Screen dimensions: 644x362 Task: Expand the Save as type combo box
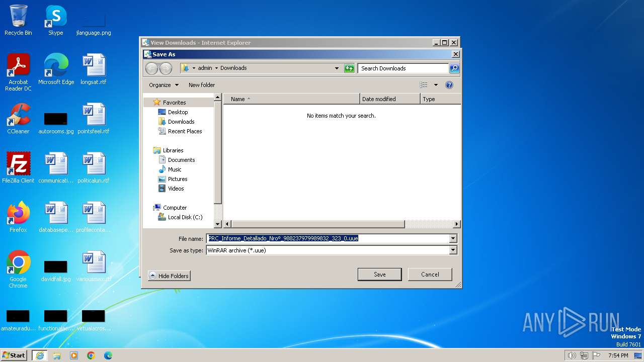(x=332, y=250)
